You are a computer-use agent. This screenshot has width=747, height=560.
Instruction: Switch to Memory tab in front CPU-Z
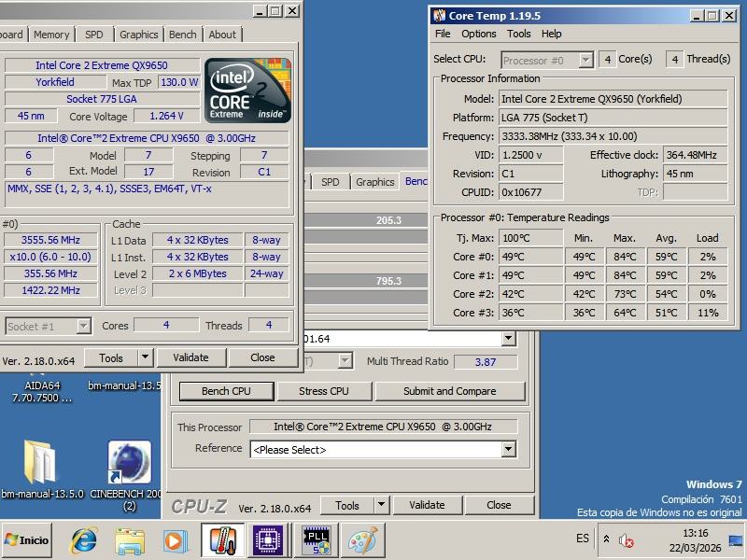[51, 35]
